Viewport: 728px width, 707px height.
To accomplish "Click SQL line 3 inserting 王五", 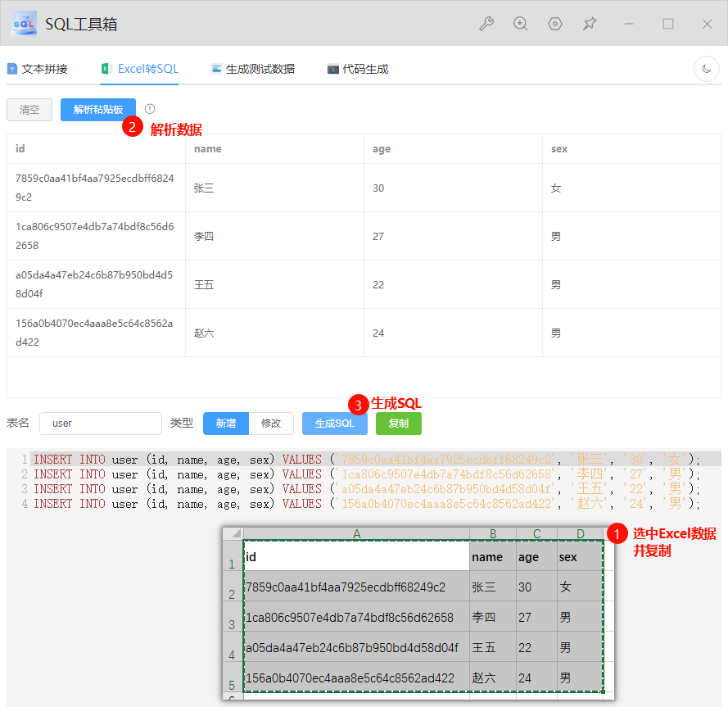I will 367,489.
